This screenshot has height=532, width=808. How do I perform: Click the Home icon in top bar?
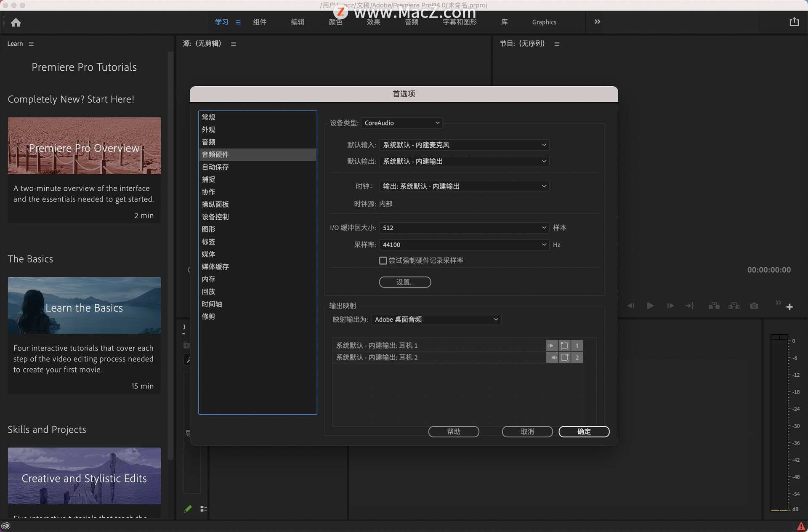(x=16, y=22)
